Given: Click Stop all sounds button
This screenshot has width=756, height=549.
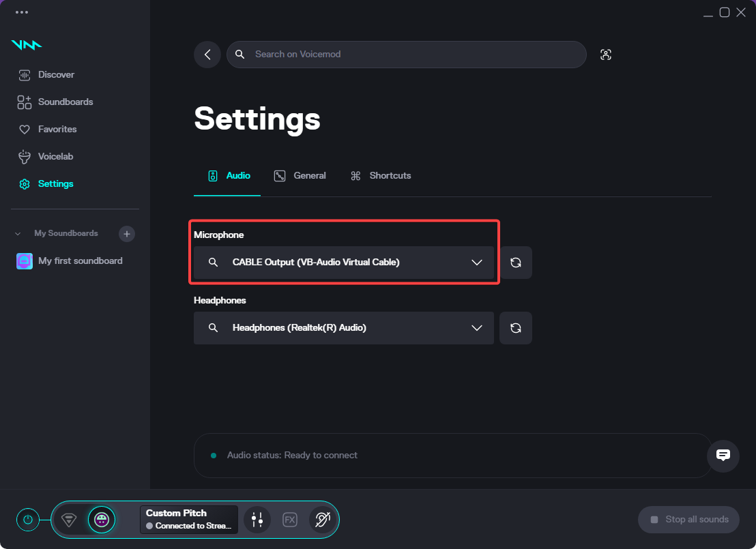Looking at the screenshot, I should [688, 520].
